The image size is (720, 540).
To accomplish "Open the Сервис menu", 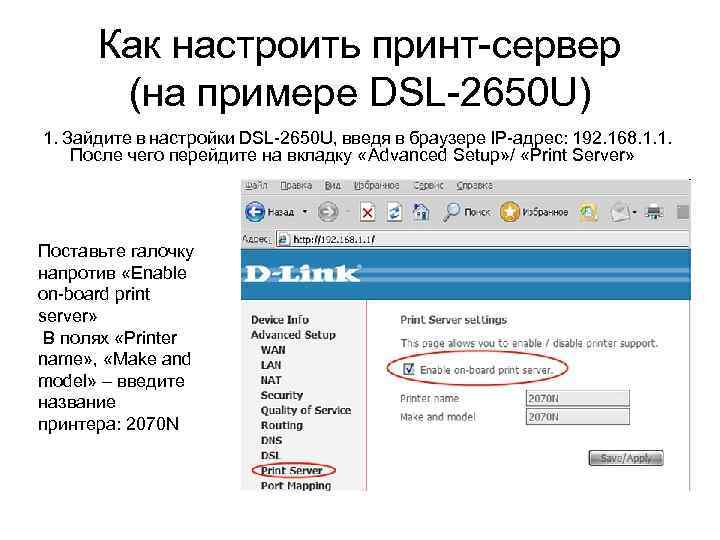I will click(429, 186).
